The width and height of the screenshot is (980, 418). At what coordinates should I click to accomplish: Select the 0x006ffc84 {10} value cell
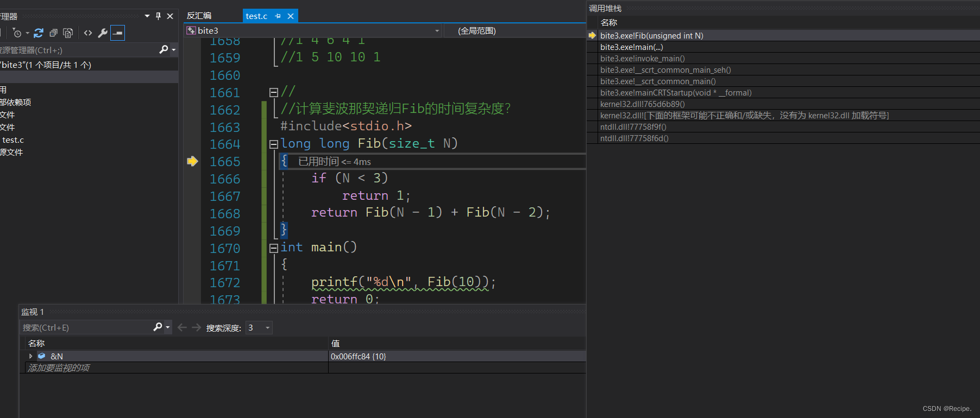click(x=457, y=356)
